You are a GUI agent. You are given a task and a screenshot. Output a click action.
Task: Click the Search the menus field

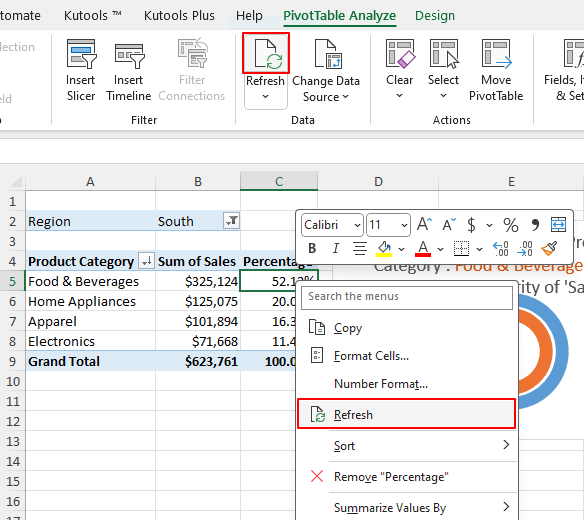[x=407, y=297]
